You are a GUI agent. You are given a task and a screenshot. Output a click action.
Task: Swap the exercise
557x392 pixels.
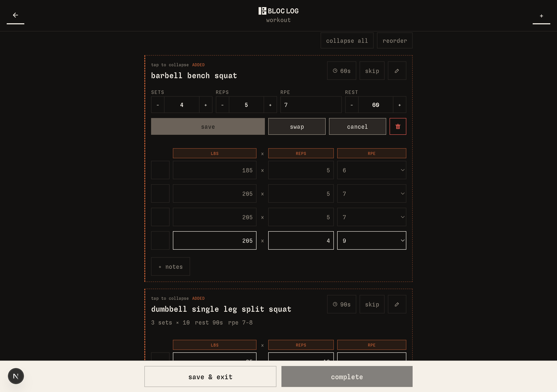tap(297, 126)
